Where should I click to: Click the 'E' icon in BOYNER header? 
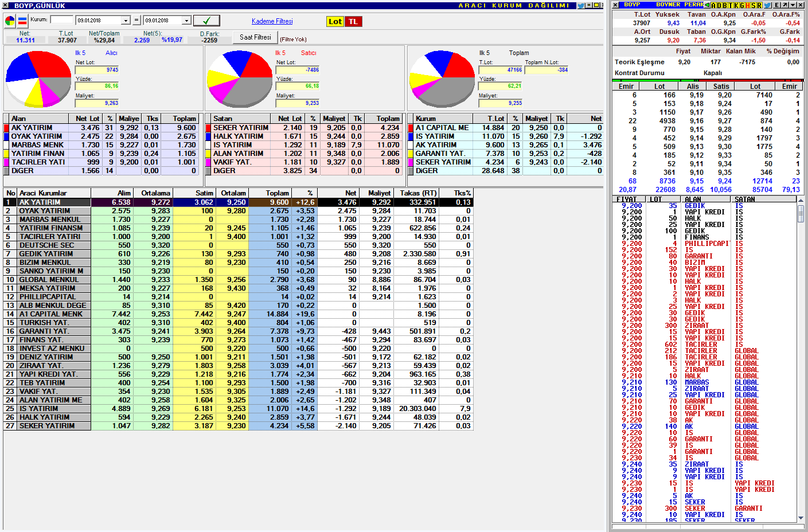[x=776, y=5]
